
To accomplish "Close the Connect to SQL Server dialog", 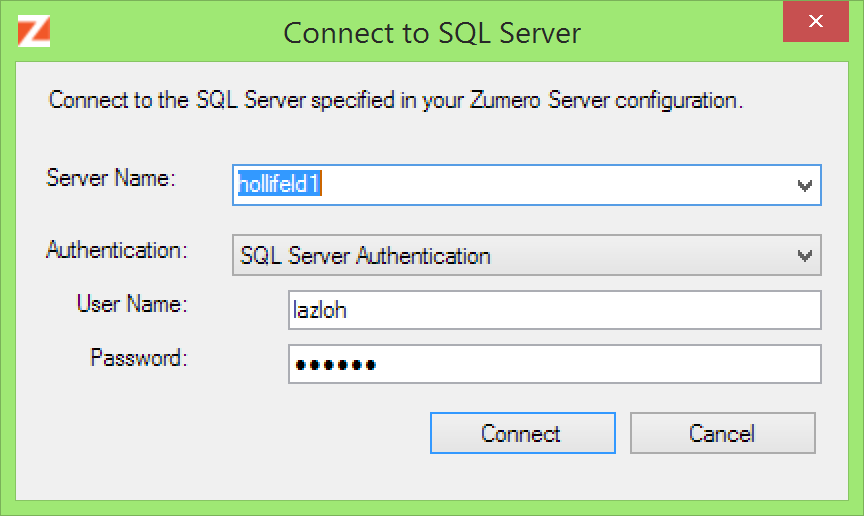I will 816,22.
